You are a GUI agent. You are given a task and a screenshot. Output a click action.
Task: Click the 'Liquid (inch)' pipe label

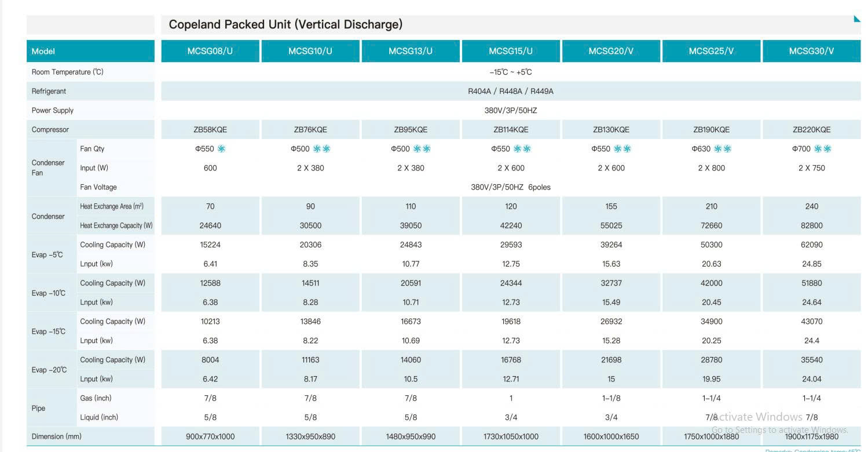point(99,417)
